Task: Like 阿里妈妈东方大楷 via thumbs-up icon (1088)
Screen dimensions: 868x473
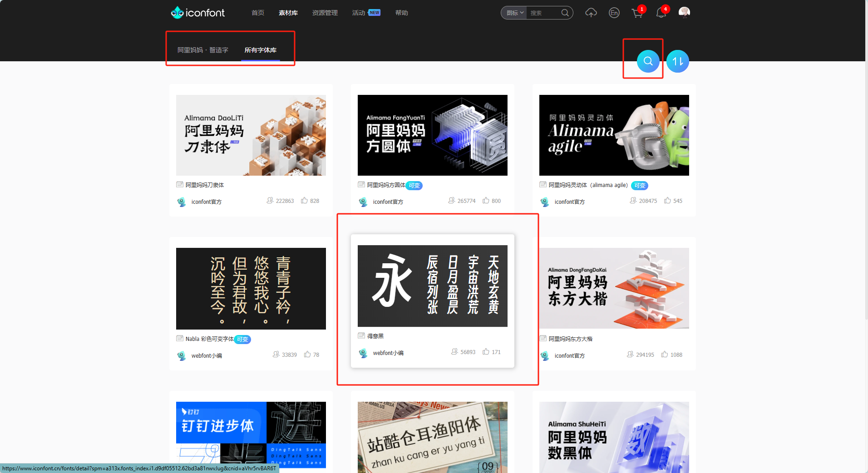Action: [x=664, y=355]
